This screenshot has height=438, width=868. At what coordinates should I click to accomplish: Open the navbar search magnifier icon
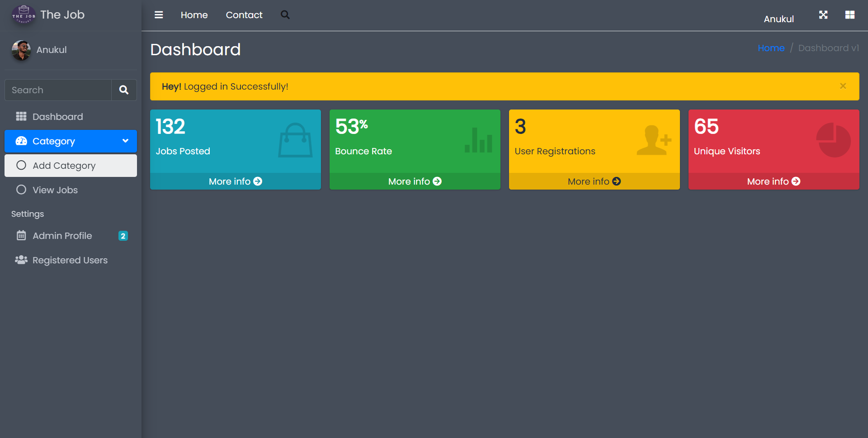click(285, 15)
